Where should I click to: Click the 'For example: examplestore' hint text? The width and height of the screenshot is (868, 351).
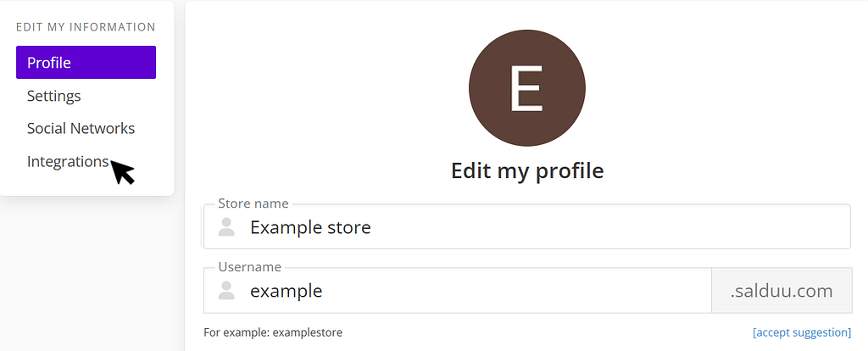273,332
